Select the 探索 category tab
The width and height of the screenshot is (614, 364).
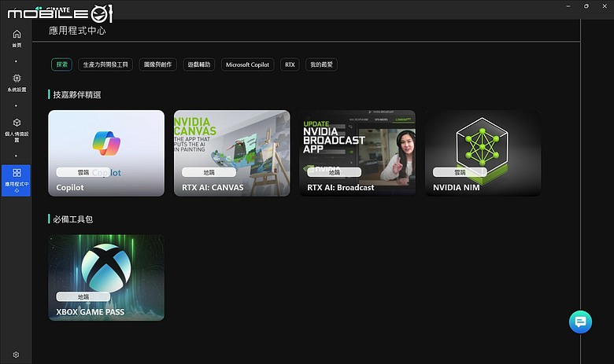click(62, 64)
